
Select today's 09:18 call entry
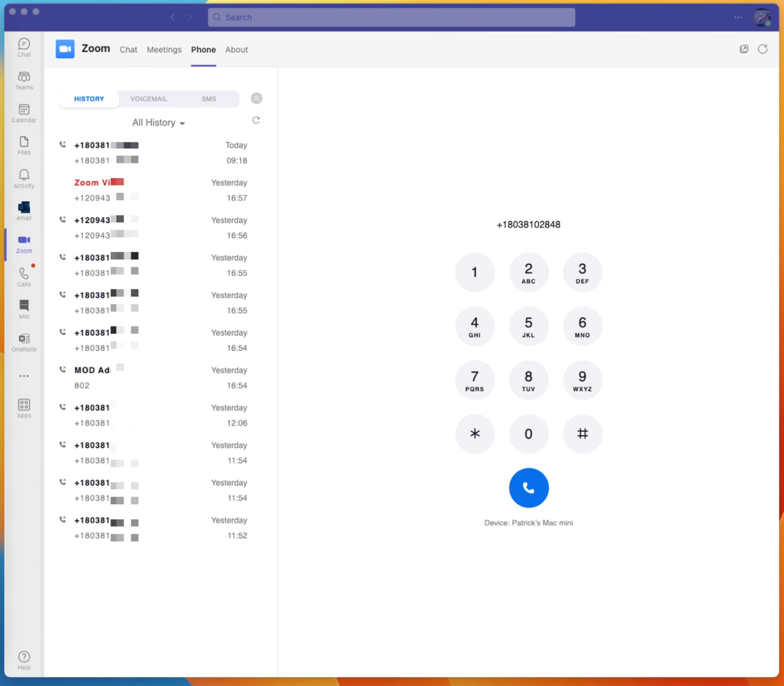pos(154,153)
